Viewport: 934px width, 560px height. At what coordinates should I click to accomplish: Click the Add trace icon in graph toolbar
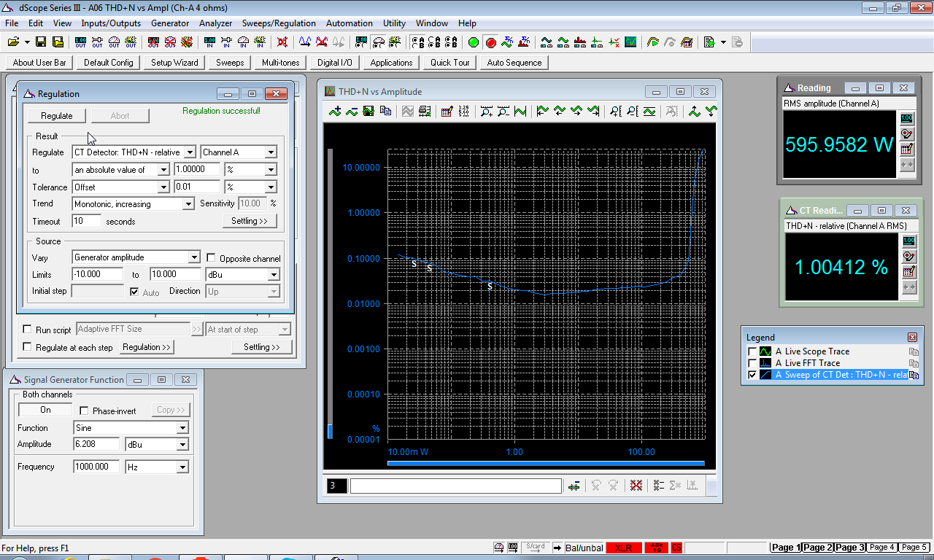pyautogui.click(x=335, y=112)
